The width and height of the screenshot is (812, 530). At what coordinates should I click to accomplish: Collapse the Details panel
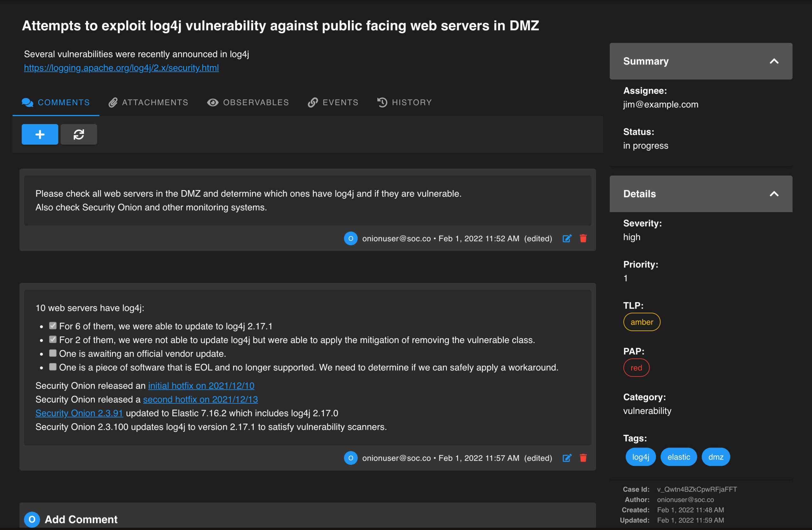[774, 194]
